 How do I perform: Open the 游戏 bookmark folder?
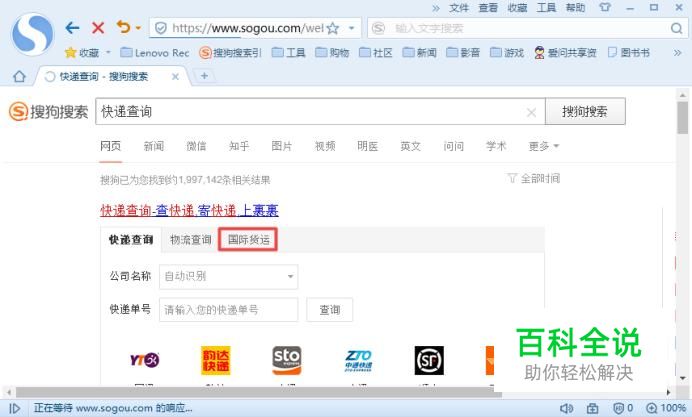click(507, 53)
